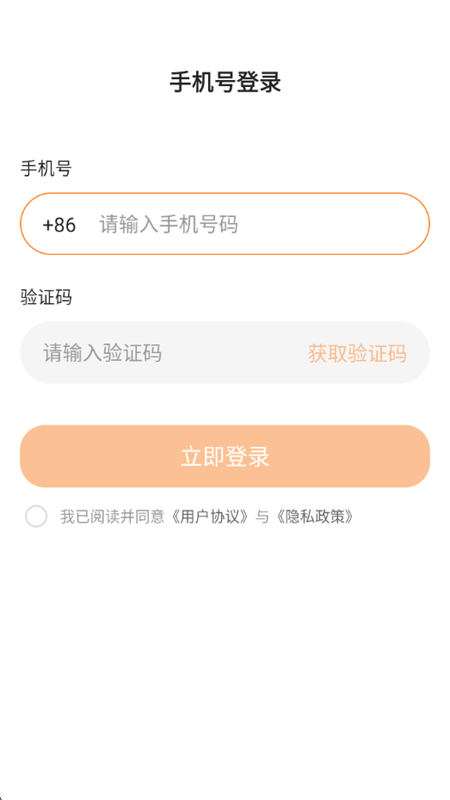Select the orange-bordered phone input box
The image size is (450, 800).
pyautogui.click(x=225, y=223)
